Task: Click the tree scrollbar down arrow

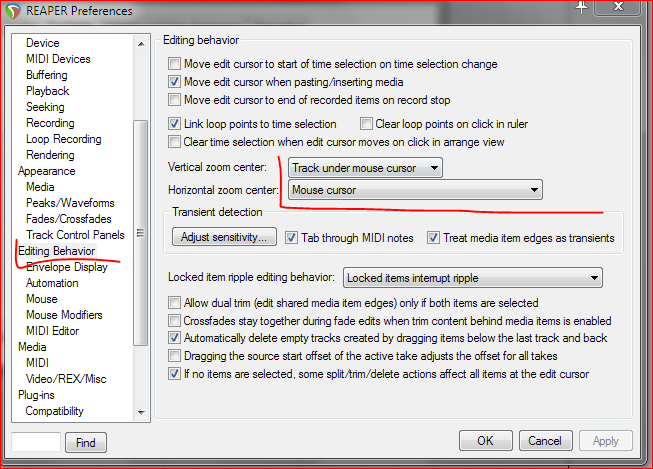Action: (x=141, y=412)
